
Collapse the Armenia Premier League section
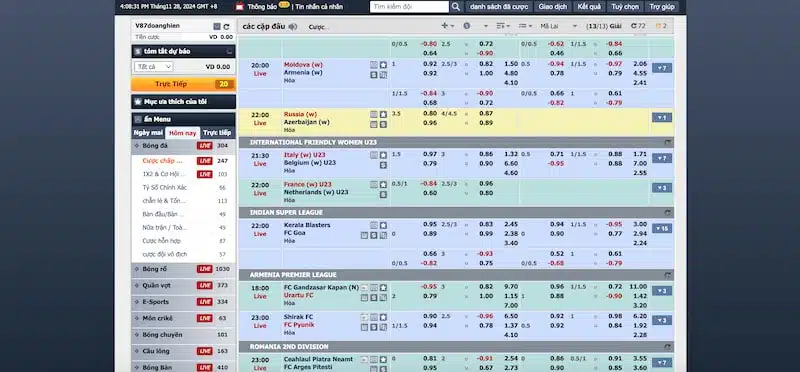point(668,275)
